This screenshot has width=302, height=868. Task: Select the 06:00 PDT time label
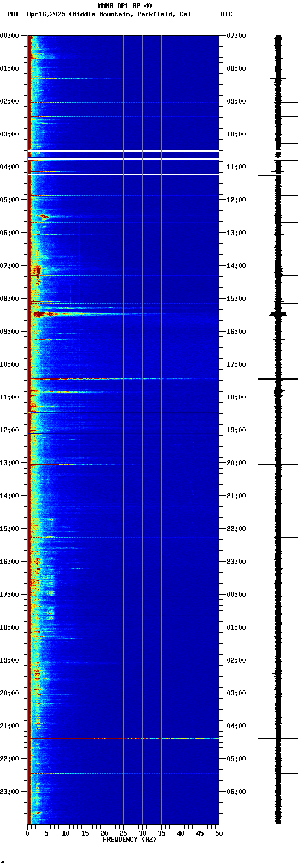click(9, 233)
